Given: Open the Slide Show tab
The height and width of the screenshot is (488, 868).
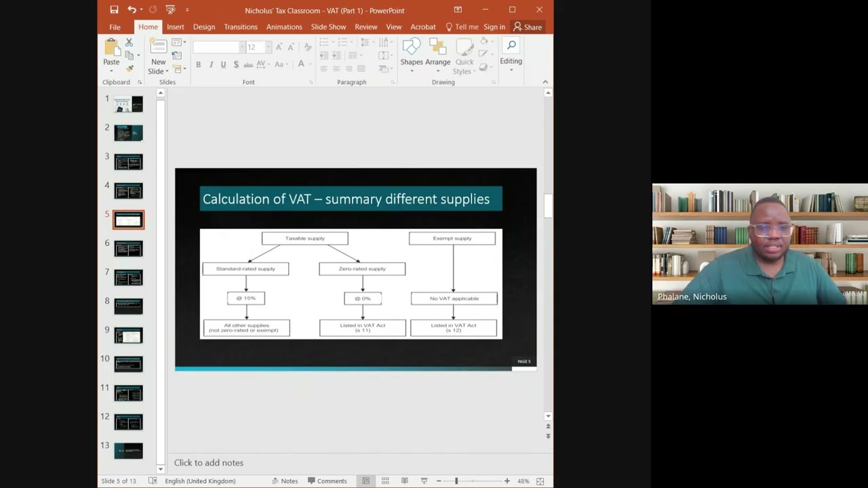Looking at the screenshot, I should [x=328, y=27].
